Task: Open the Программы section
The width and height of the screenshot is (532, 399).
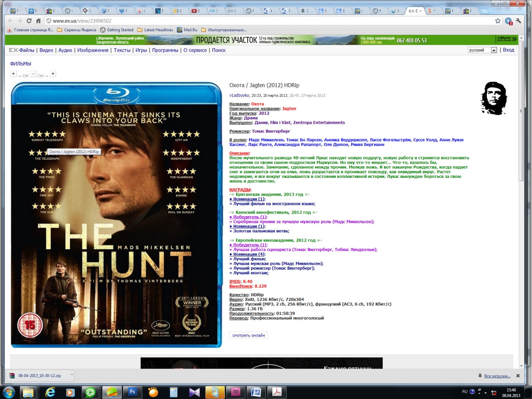Action: pos(165,50)
